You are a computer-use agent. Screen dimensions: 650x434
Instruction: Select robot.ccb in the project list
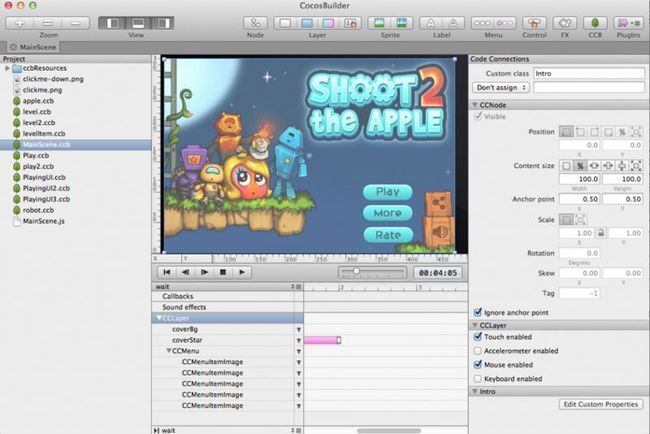38,210
